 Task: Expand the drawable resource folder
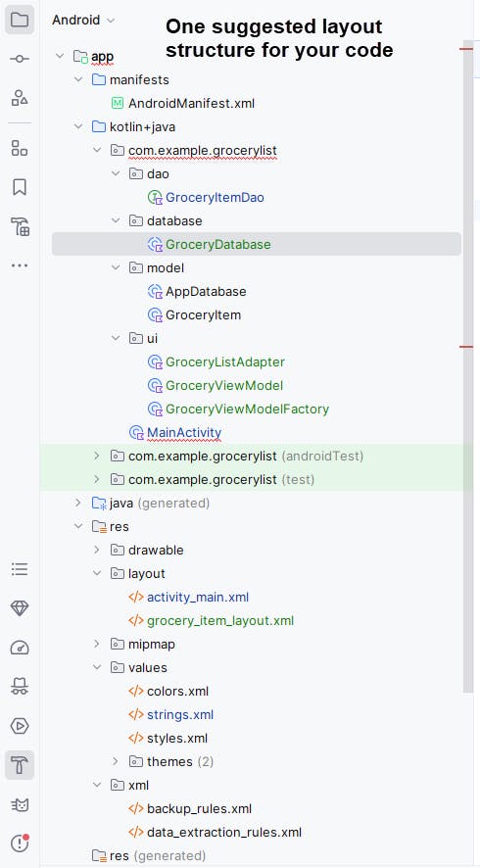pos(97,550)
